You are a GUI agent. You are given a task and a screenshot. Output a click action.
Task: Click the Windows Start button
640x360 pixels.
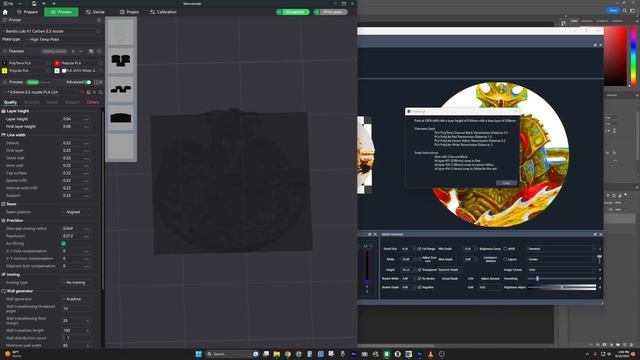pyautogui.click(x=198, y=354)
